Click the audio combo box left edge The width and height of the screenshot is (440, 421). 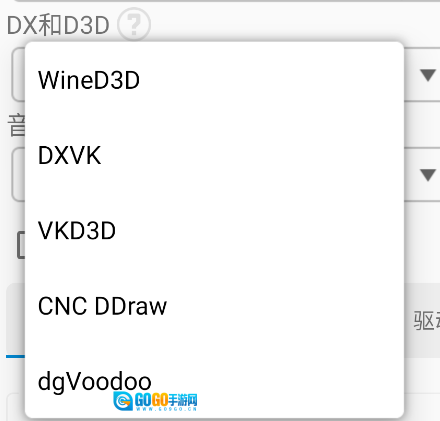coord(18,174)
